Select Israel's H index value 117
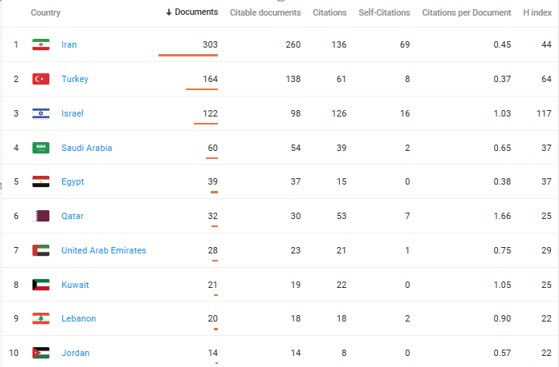 click(x=544, y=113)
